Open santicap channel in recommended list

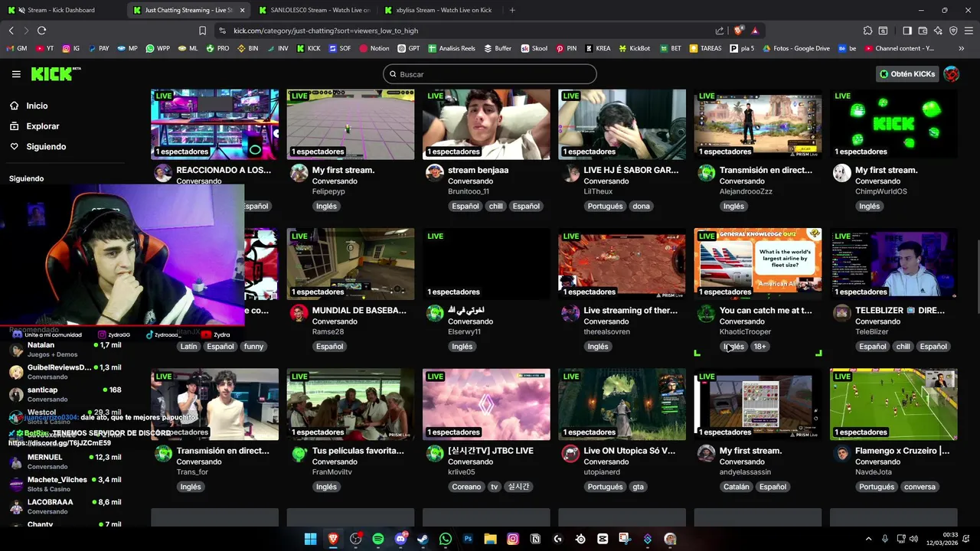[64, 394]
